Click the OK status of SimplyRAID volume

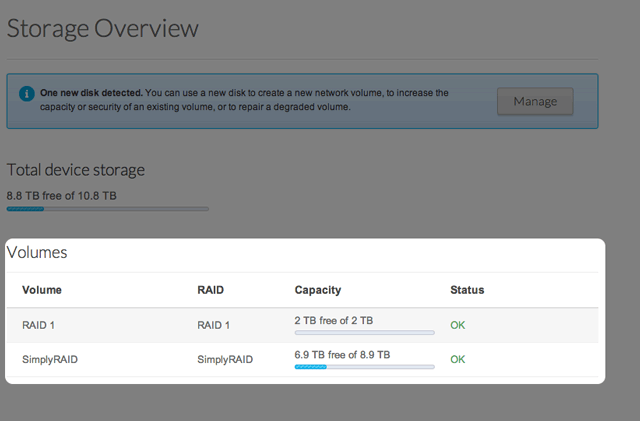pyautogui.click(x=458, y=358)
